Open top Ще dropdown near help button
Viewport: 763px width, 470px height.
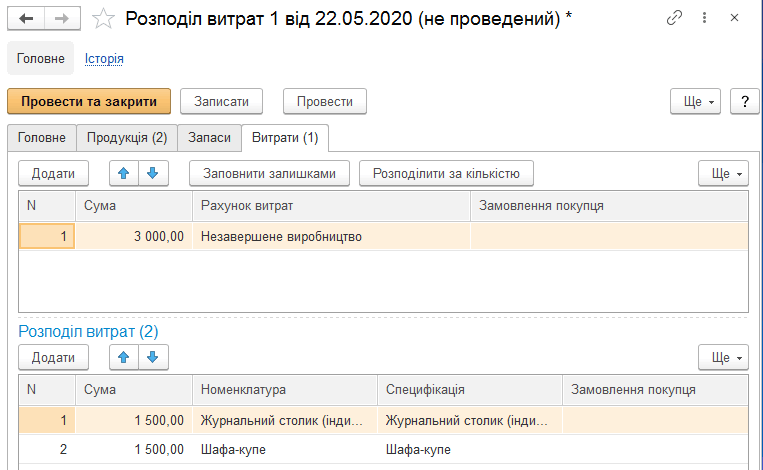695,101
